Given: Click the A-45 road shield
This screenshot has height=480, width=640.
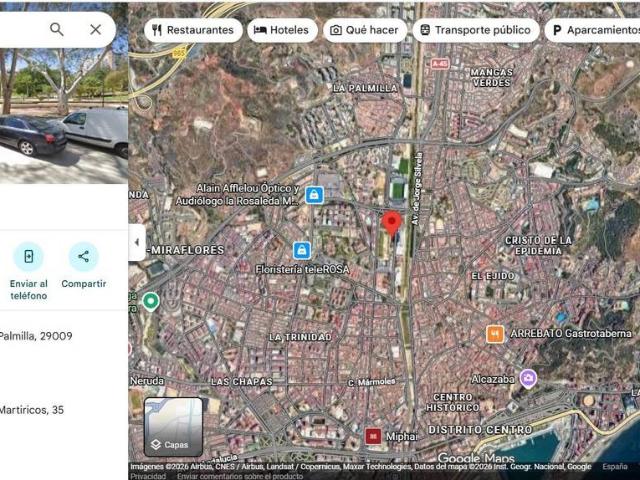Looking at the screenshot, I should [440, 64].
